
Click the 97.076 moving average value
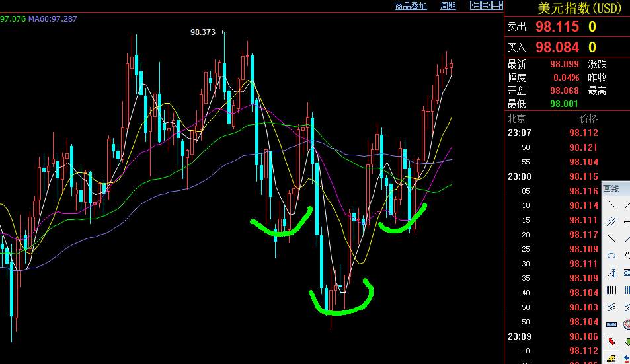click(x=13, y=19)
